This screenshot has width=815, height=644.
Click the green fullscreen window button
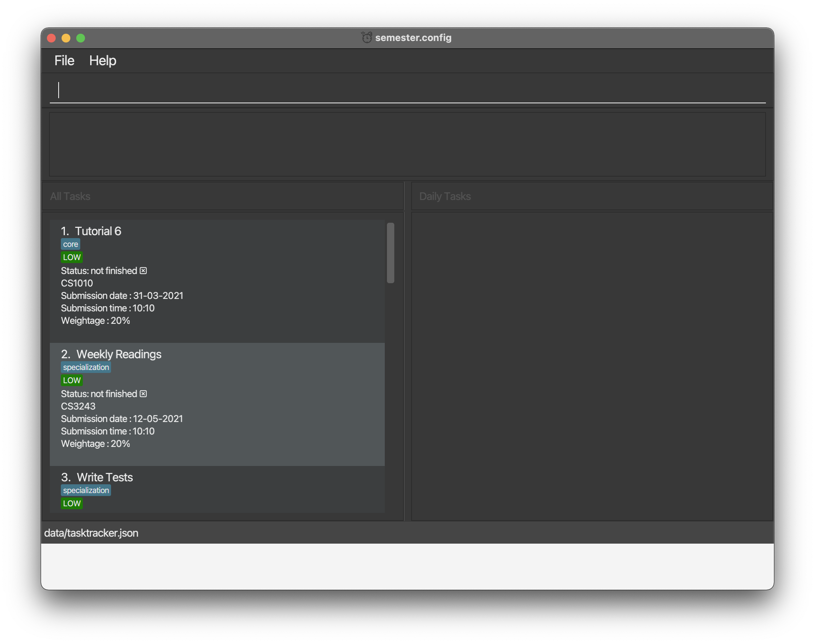point(81,38)
